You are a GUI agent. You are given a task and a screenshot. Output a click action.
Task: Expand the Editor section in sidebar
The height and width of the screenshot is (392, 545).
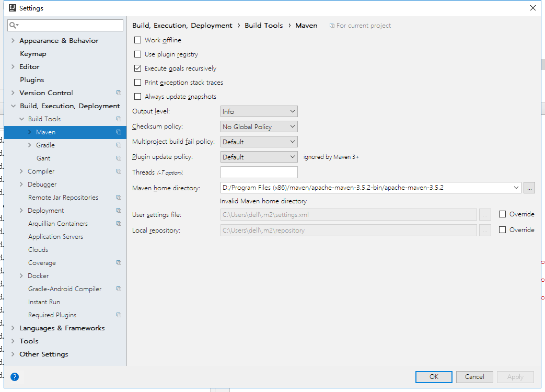pyautogui.click(x=13, y=66)
